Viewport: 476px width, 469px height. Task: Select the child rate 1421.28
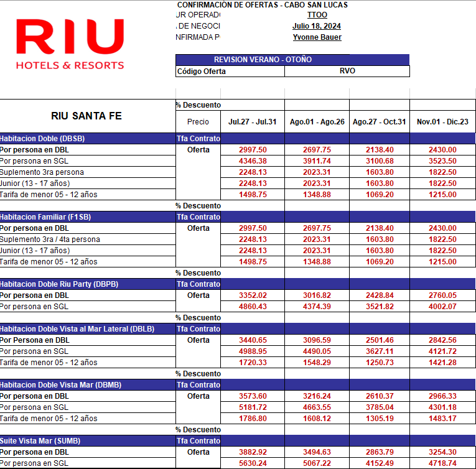[x=442, y=363]
